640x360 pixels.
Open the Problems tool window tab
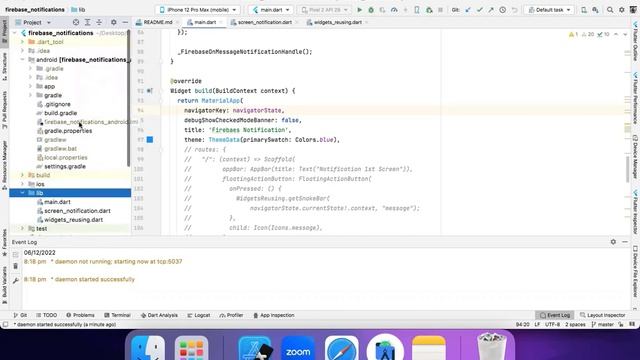80,315
